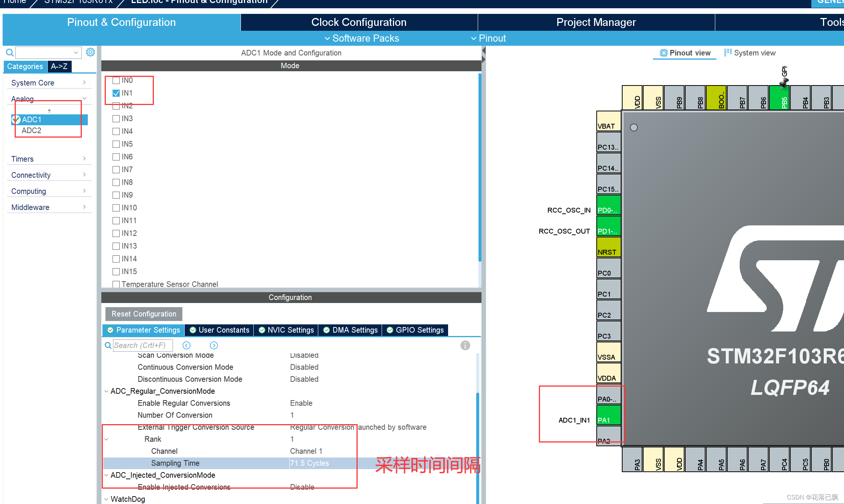
Task: Click the PC13 pin on the chip
Action: click(x=609, y=142)
